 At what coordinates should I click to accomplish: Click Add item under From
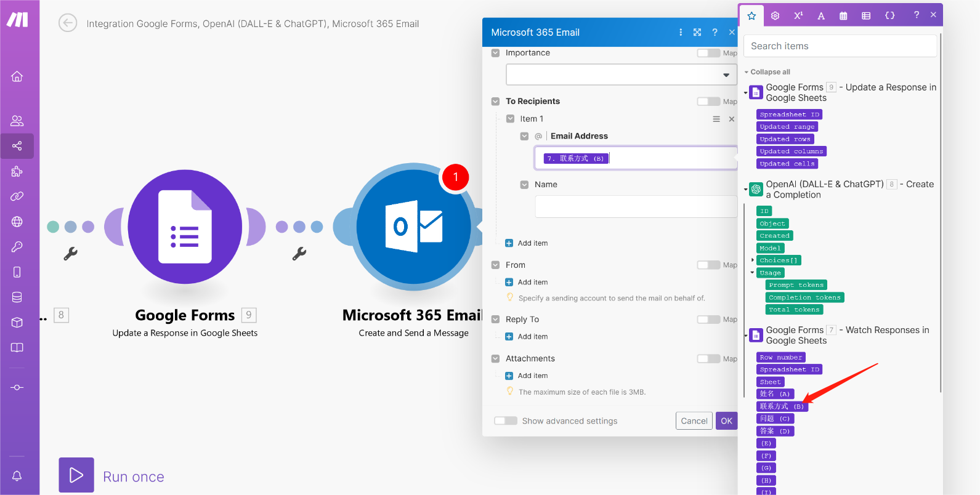click(x=527, y=283)
